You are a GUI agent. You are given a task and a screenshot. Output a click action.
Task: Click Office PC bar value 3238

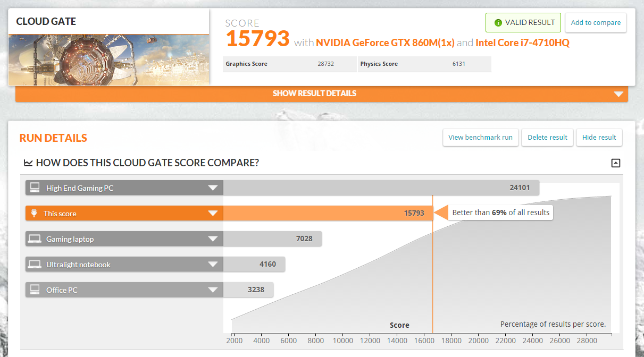255,290
